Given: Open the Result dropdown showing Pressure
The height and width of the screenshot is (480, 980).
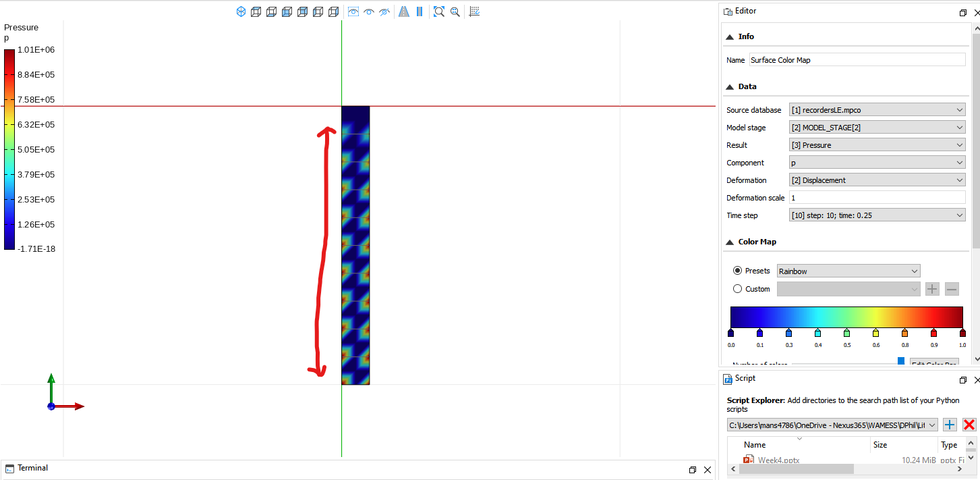Looking at the screenshot, I should click(877, 145).
